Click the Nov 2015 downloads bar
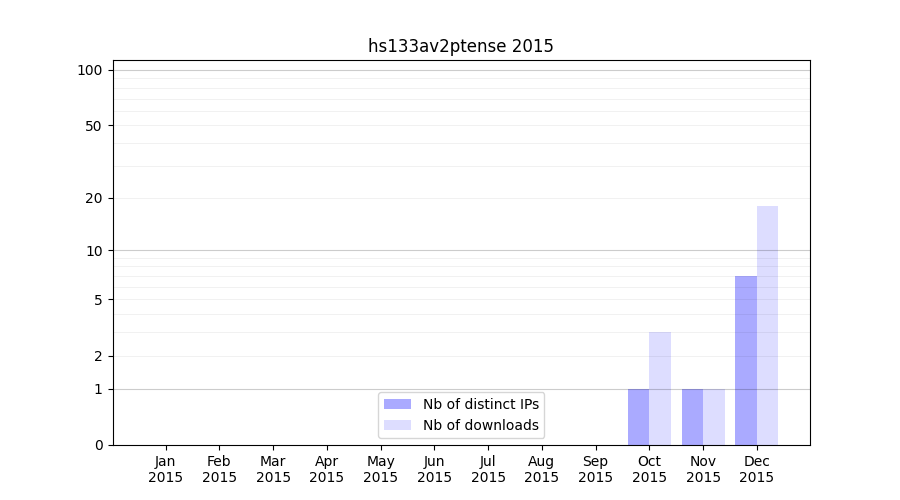Viewport: 900px width, 500px height. pos(714,417)
